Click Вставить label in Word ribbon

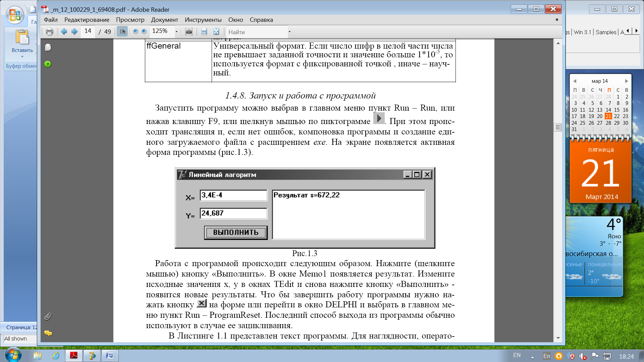coord(22,50)
